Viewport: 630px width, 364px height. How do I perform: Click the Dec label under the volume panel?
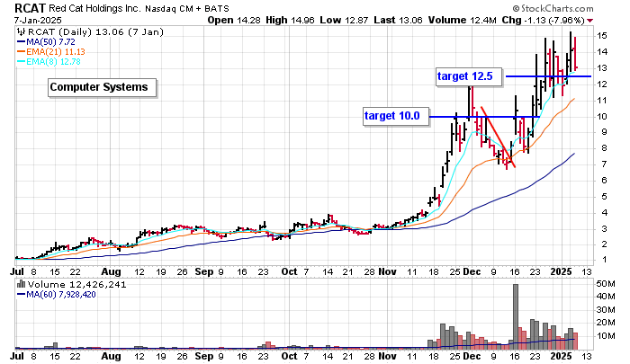point(472,356)
